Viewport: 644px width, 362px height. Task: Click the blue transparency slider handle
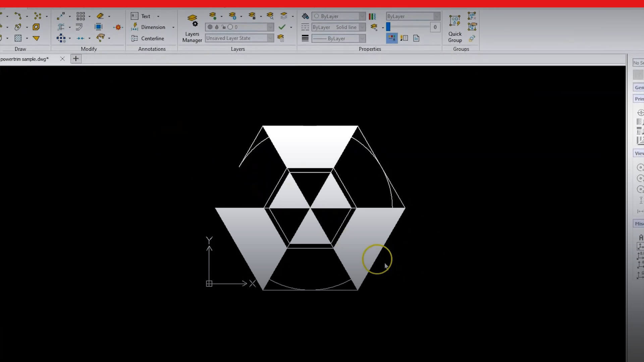coord(388,27)
